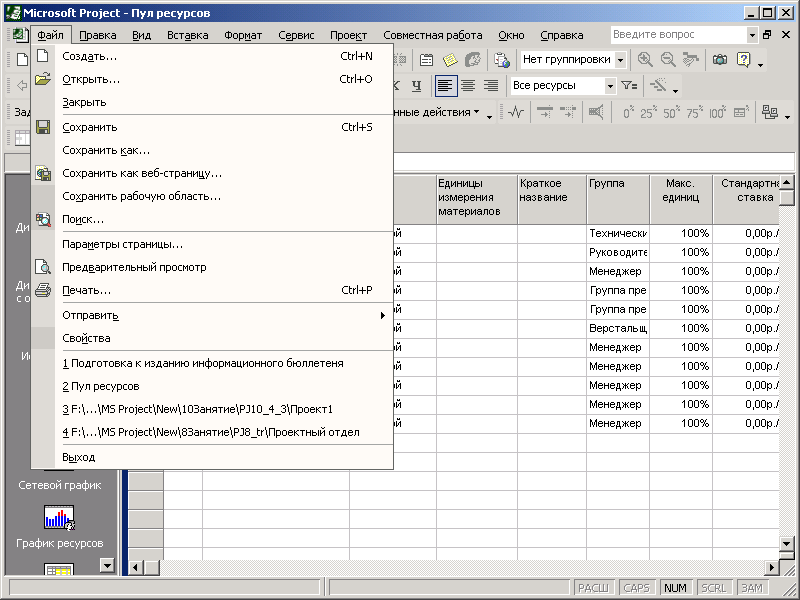Select the Верстальщ group cell
The width and height of the screenshot is (800, 600).
tap(618, 329)
